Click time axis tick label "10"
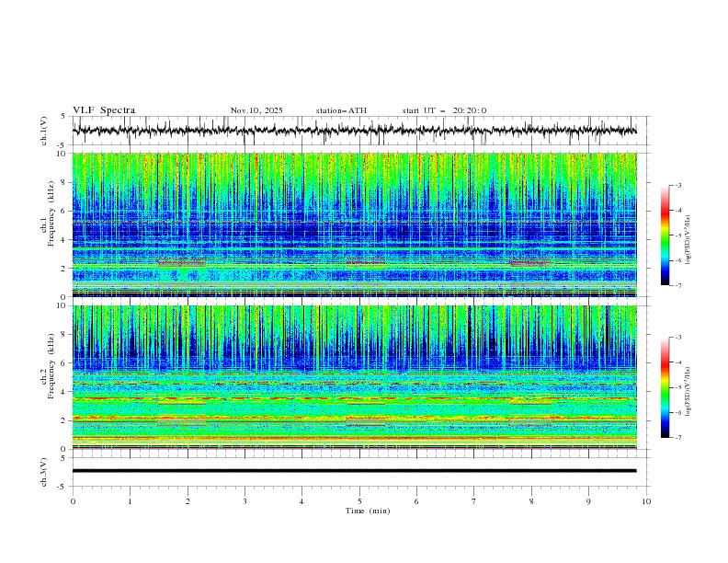728x563 pixels. (x=646, y=501)
